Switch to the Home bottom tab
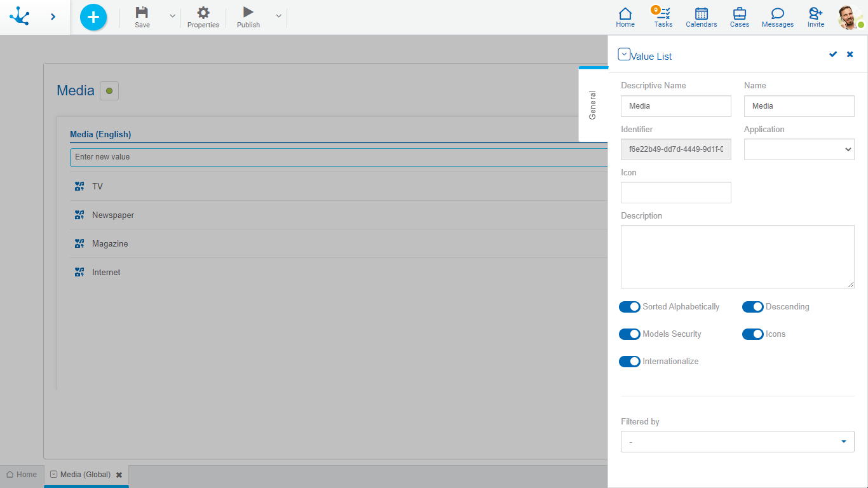 [22, 475]
